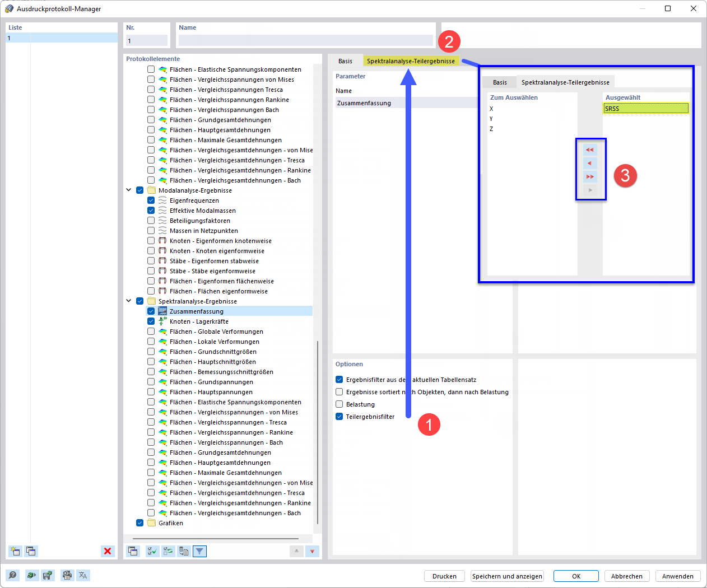Screen dimensions: 707x588
Task: Uncheck the Effektive Modalmassen checkbox
Action: tap(151, 211)
